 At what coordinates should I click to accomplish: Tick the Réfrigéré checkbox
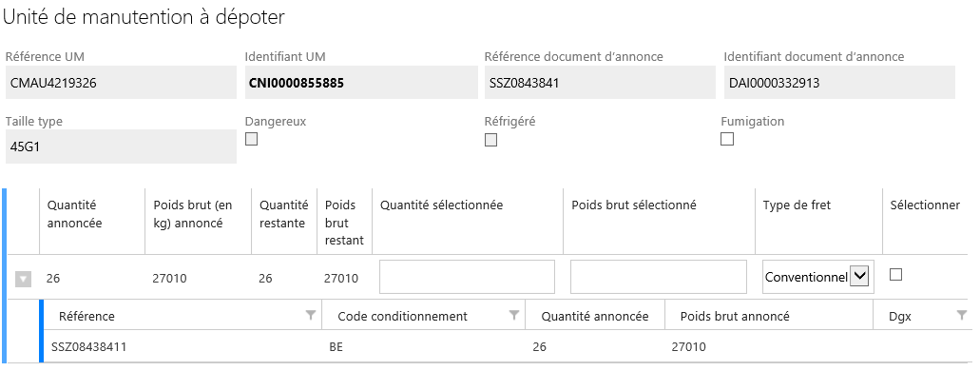[491, 140]
